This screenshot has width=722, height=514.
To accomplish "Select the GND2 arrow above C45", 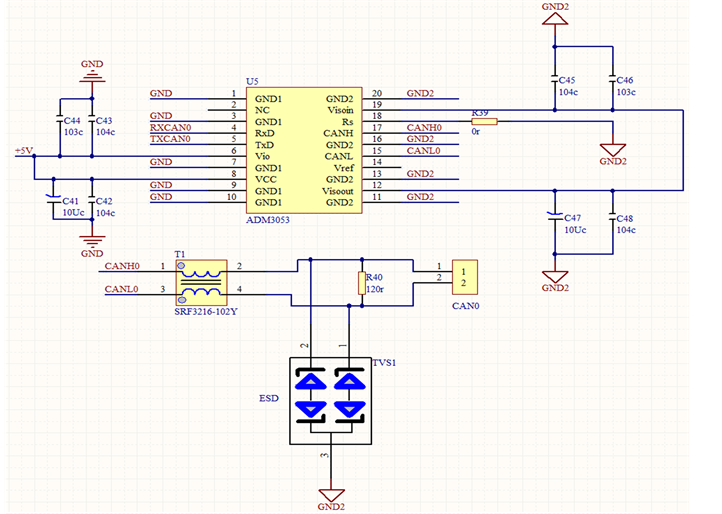I will pos(555,22).
